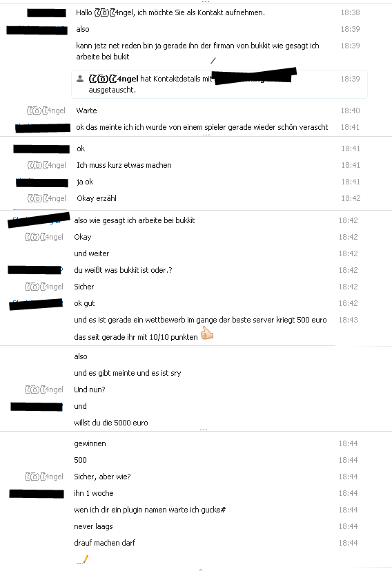The image size is (392, 576).
Task: Select the 'never laags' message
Action: tap(93, 526)
